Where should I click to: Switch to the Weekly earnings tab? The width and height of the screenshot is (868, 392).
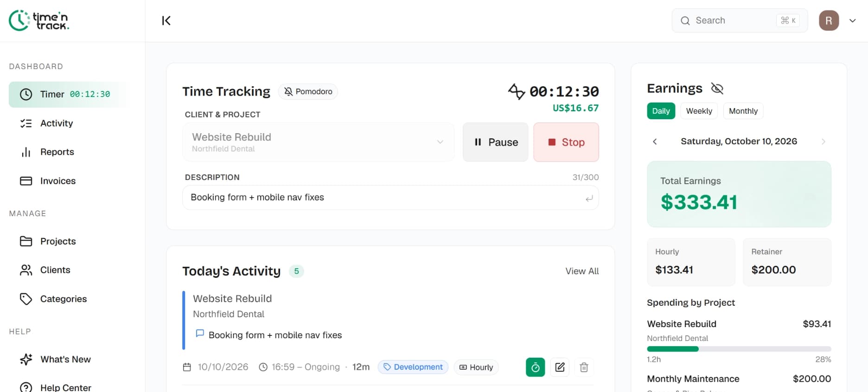point(699,111)
